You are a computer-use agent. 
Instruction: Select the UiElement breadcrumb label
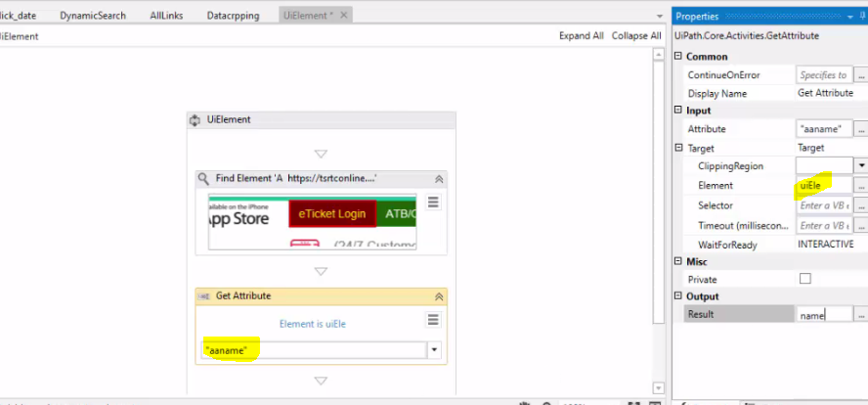click(x=20, y=36)
